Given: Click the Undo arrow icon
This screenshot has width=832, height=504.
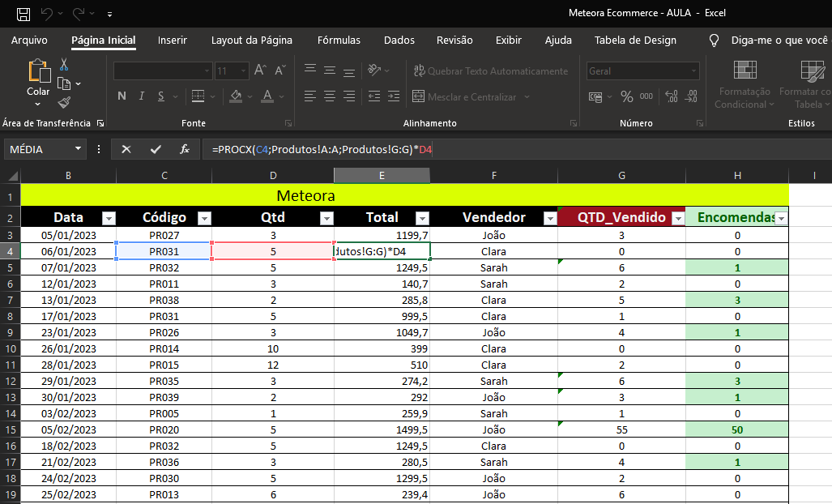Looking at the screenshot, I should (x=47, y=14).
